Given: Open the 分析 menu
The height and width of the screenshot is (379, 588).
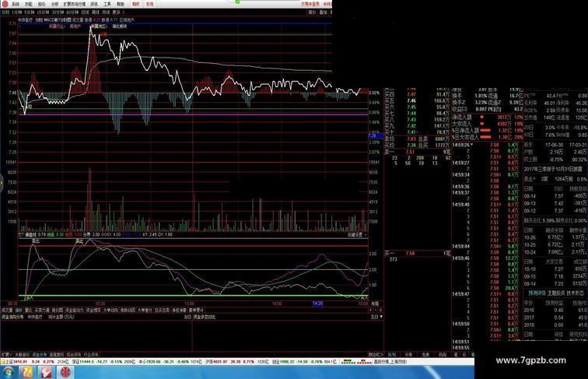Looking at the screenshot, I should pyautogui.click(x=54, y=4).
